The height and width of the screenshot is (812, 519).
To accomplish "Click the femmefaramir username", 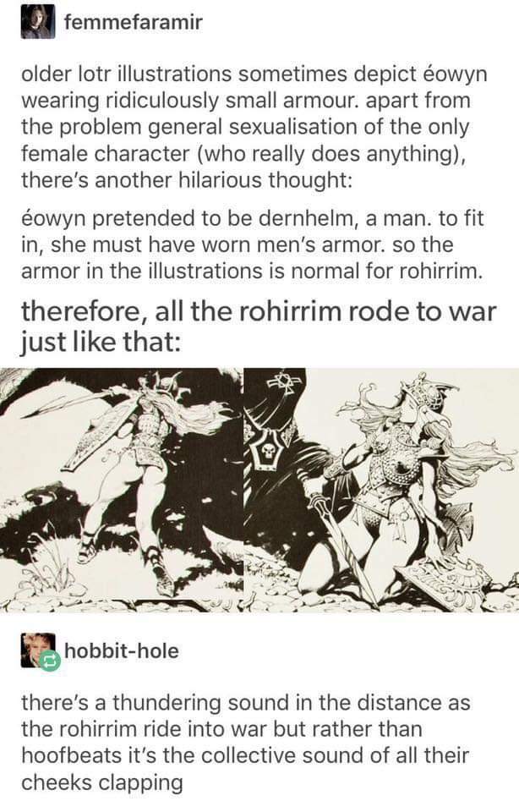I will (133, 22).
